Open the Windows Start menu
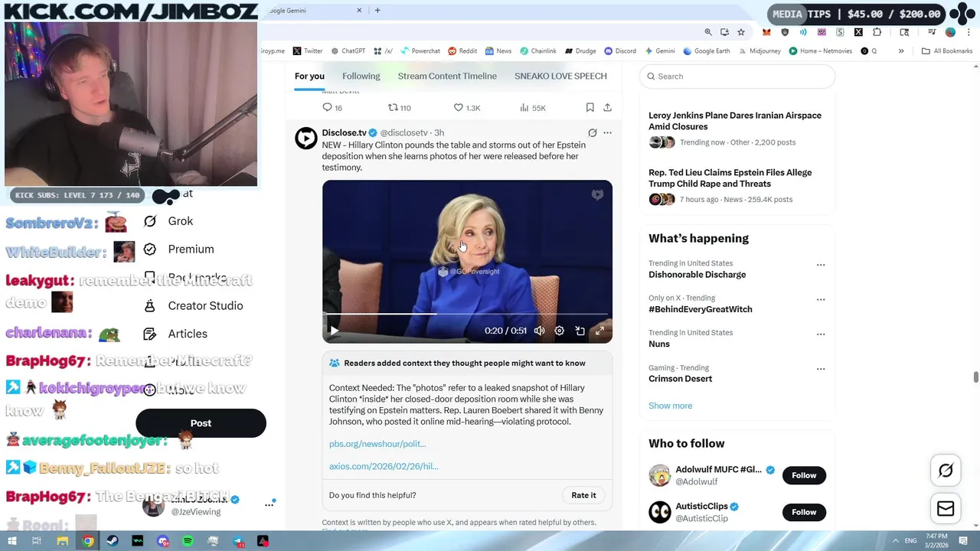 coord(11,541)
